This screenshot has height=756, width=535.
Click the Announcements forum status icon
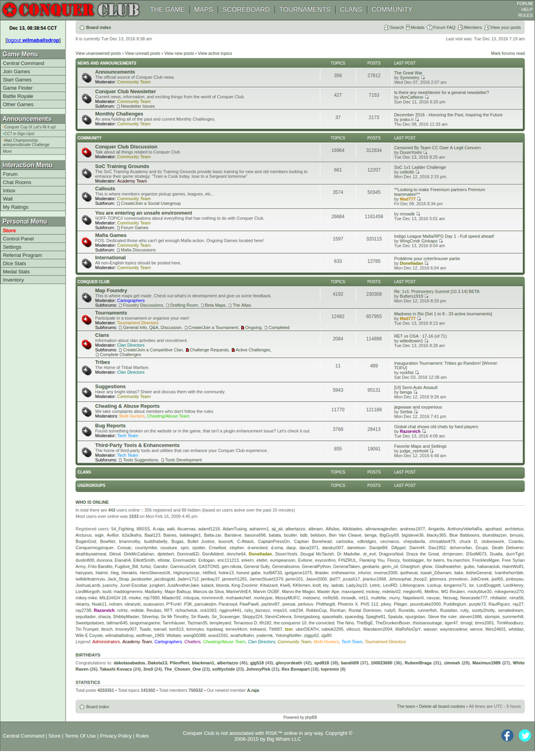click(87, 77)
